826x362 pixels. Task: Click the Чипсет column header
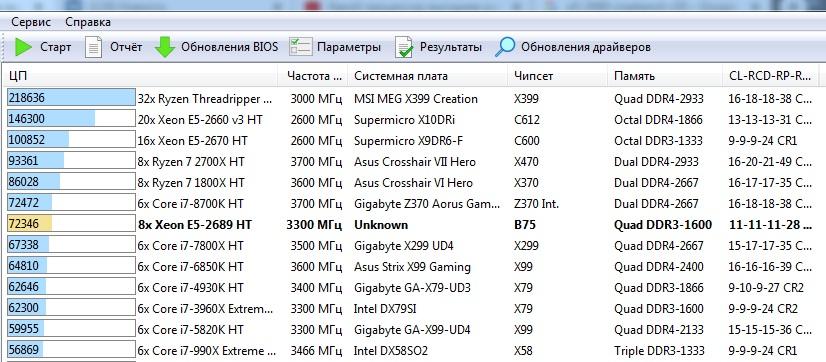coord(558,76)
